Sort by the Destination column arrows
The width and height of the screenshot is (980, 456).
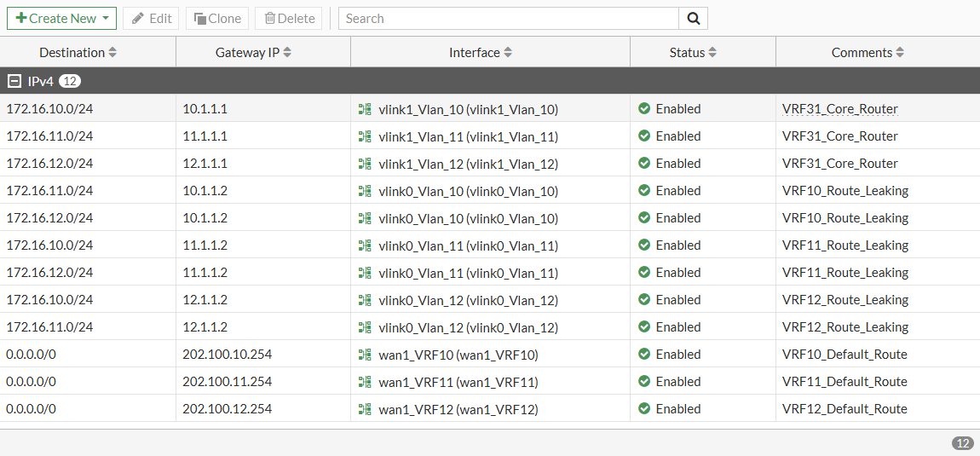click(112, 53)
